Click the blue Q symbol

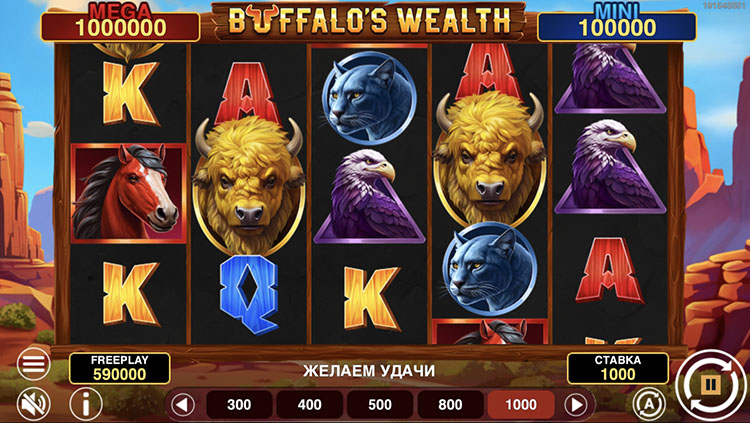coord(249,294)
